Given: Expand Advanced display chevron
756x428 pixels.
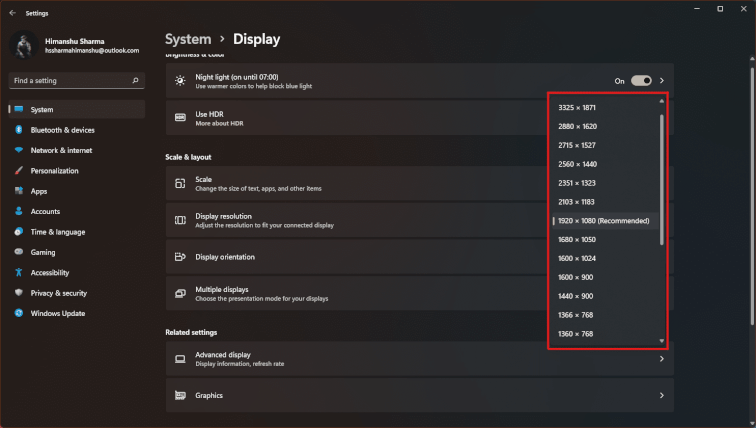Looking at the screenshot, I should point(662,359).
